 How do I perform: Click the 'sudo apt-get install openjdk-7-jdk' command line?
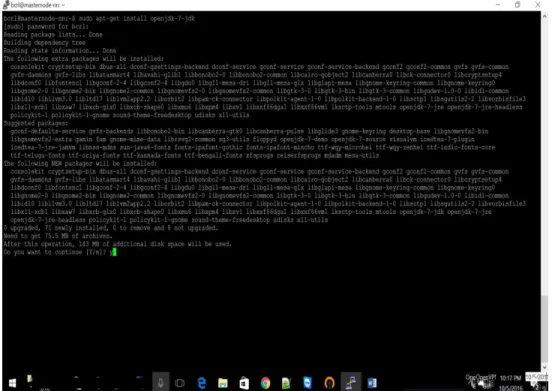coord(137,19)
